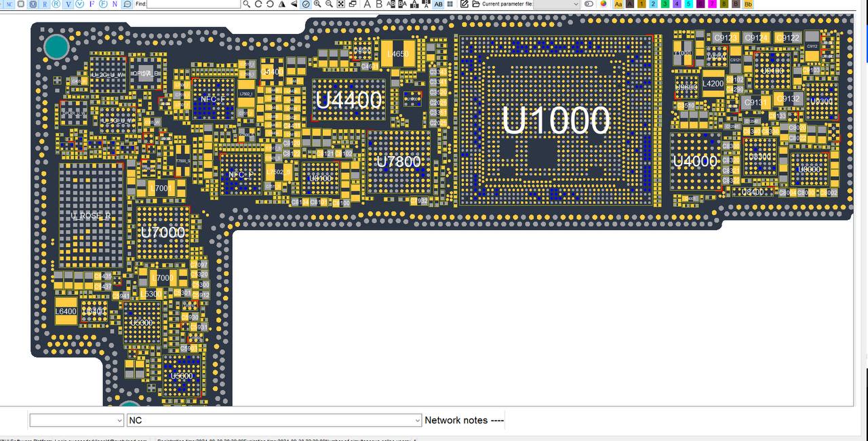Click the U_ROSE_R component

[91, 216]
